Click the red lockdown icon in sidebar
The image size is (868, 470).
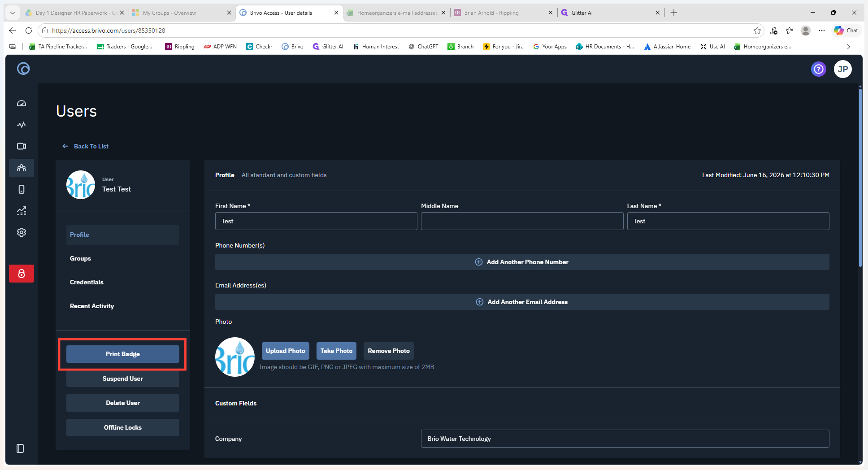pos(22,274)
